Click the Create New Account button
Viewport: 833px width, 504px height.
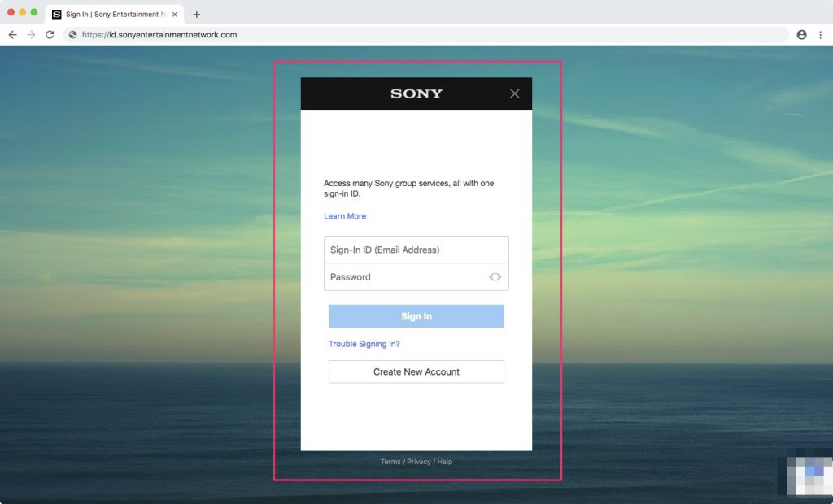pyautogui.click(x=416, y=371)
